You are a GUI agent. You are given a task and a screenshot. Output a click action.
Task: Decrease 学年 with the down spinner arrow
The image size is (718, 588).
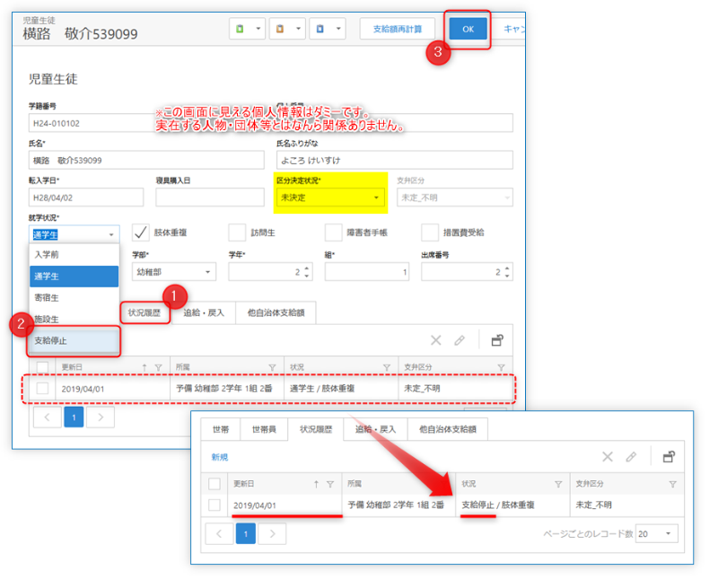click(x=307, y=276)
